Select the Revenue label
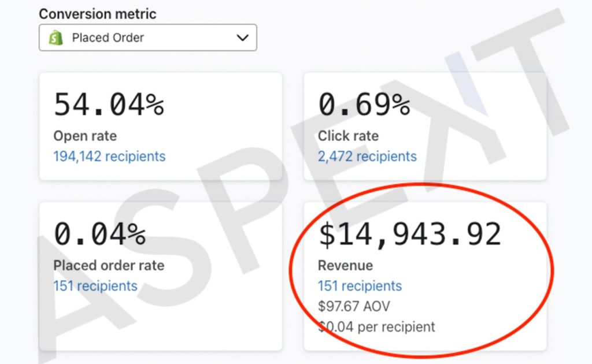The width and height of the screenshot is (592, 364). click(345, 266)
